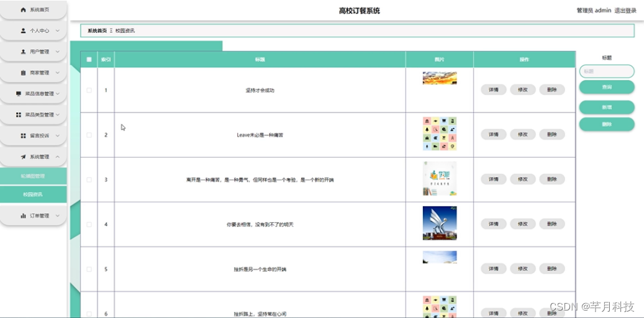
Task: Open the learning logo thumbnail in row 3
Action: coord(440,178)
